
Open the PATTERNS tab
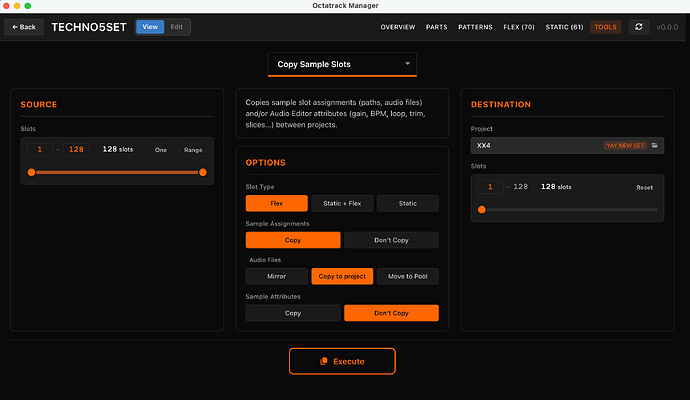(475, 27)
